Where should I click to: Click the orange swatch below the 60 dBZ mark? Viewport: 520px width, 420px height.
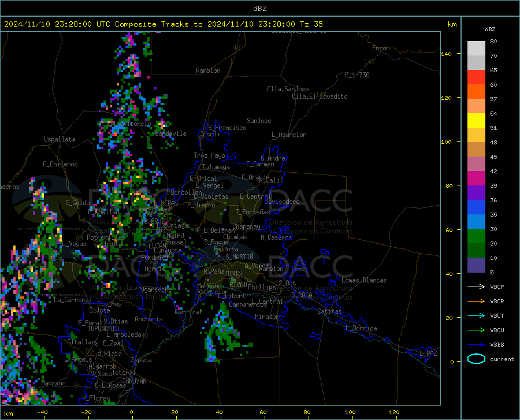476,92
